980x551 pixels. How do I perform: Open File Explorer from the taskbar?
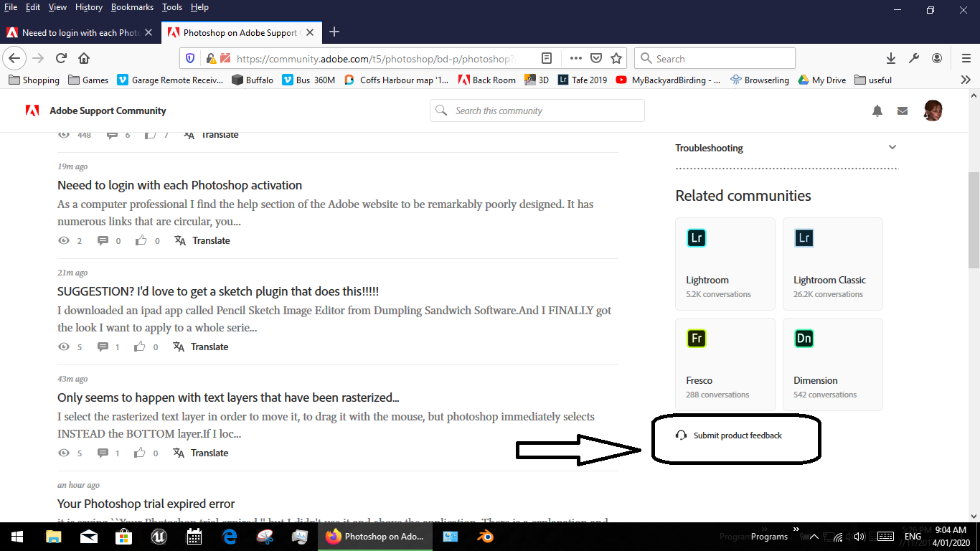tap(53, 536)
